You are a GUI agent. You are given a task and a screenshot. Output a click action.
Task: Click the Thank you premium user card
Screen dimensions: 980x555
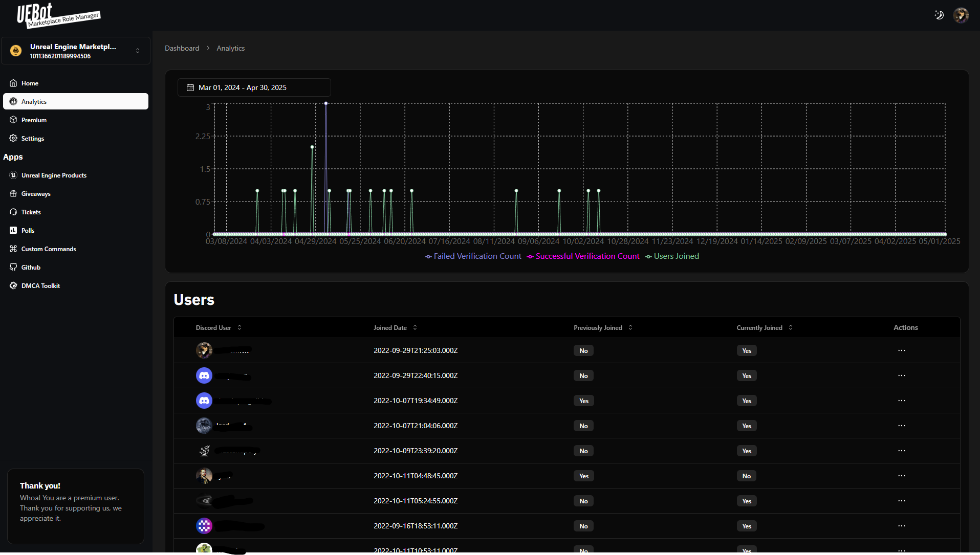click(76, 506)
